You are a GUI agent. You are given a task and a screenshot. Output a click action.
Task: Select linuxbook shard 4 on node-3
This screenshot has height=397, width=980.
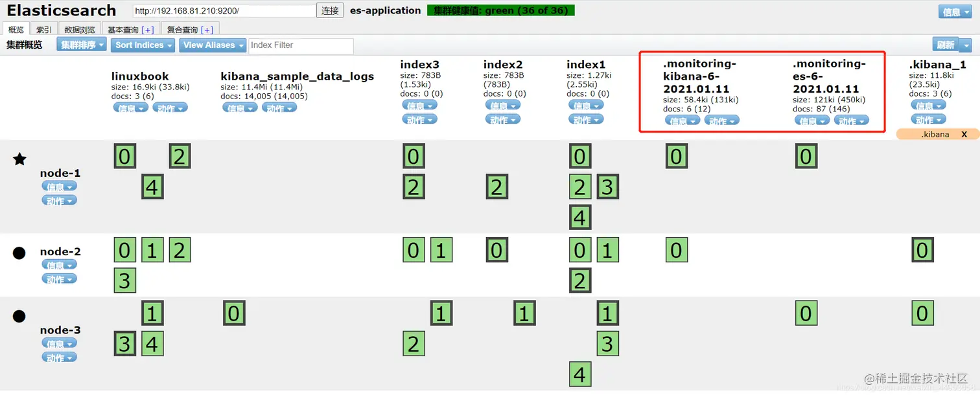pos(152,343)
